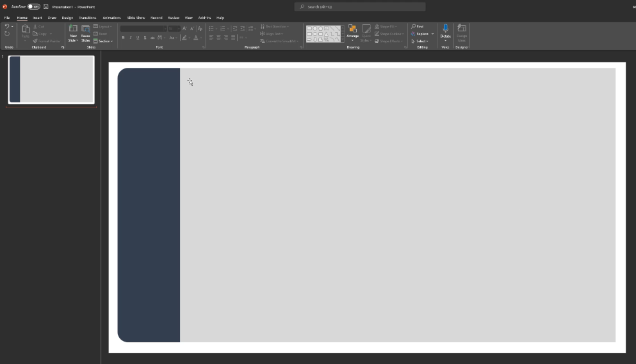Viewport: 636px width, 364px height.
Task: Switch to the Slide Show tab
Action: 136,18
